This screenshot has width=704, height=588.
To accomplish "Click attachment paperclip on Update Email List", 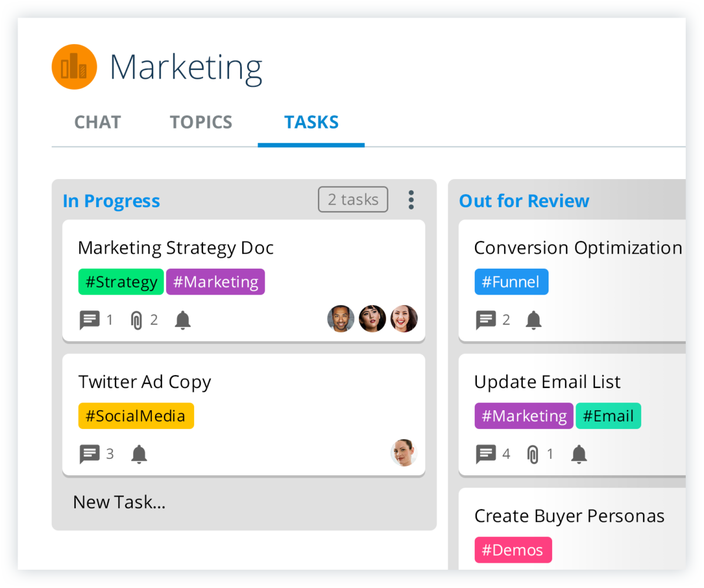I will pos(533,454).
